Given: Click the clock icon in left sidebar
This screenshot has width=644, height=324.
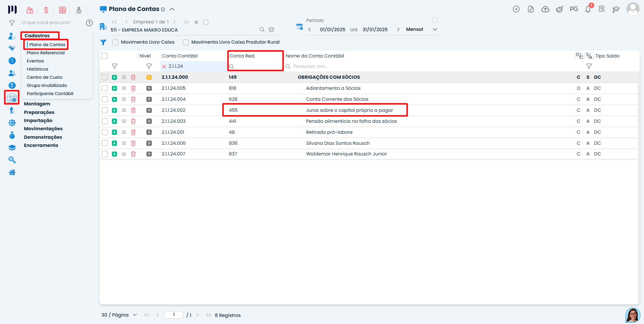Looking at the screenshot, I should (x=12, y=61).
